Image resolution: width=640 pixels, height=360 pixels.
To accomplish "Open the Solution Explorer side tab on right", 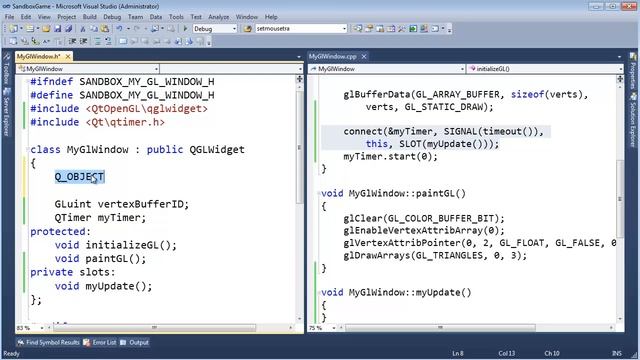I will coord(633,120).
